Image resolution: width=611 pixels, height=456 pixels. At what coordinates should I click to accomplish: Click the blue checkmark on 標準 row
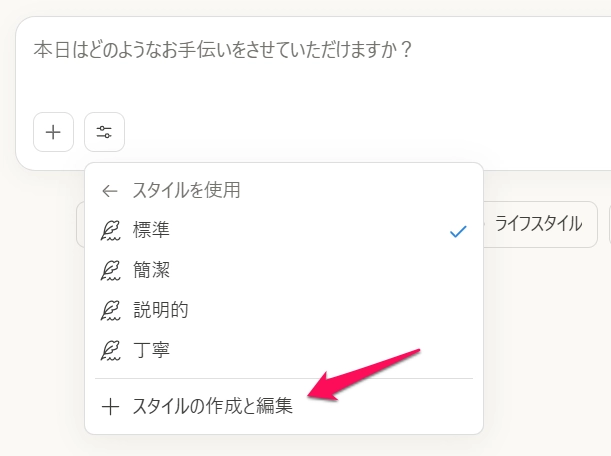(458, 231)
